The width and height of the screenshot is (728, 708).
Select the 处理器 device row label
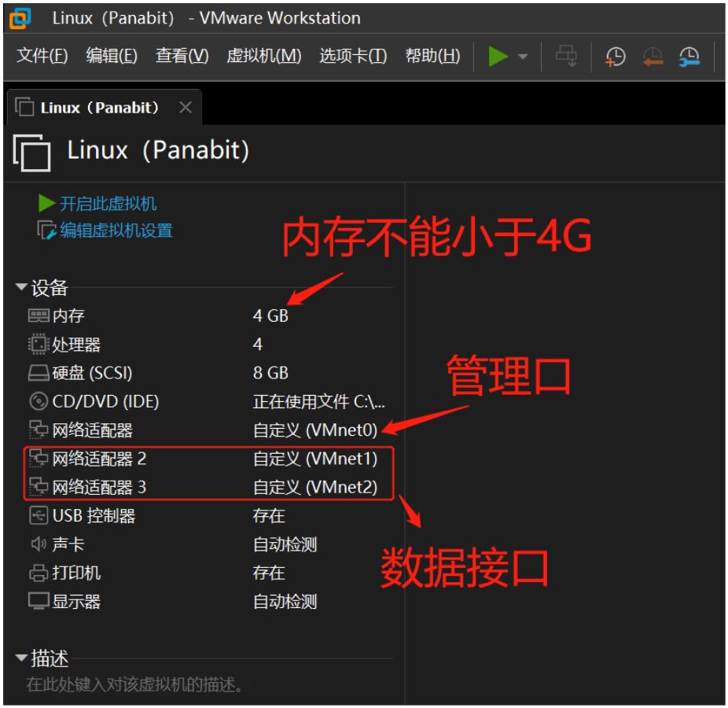[76, 345]
